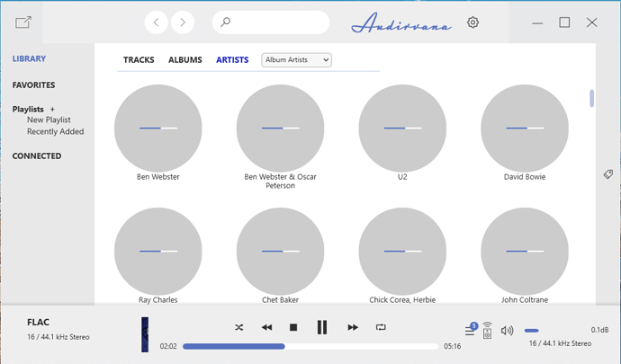Toggle repeat mode

tap(381, 327)
